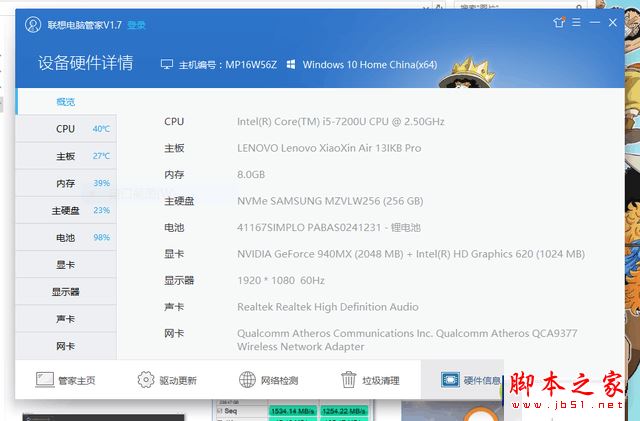Minimize the Lenovo manager window
The width and height of the screenshot is (640, 421).
tap(595, 22)
